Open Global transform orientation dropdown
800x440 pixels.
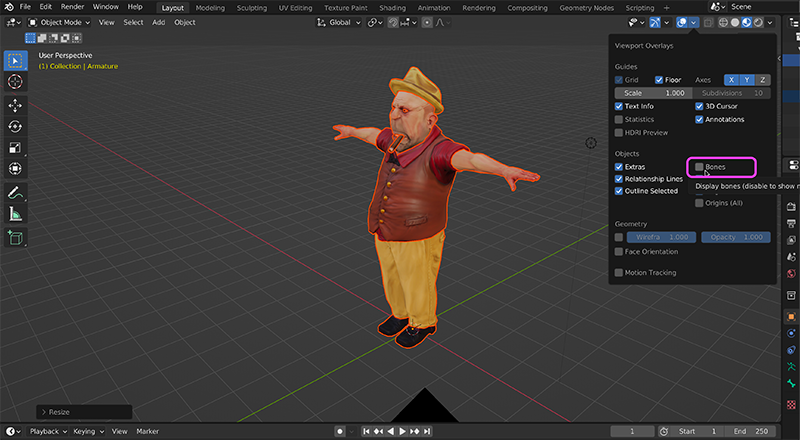coord(338,22)
